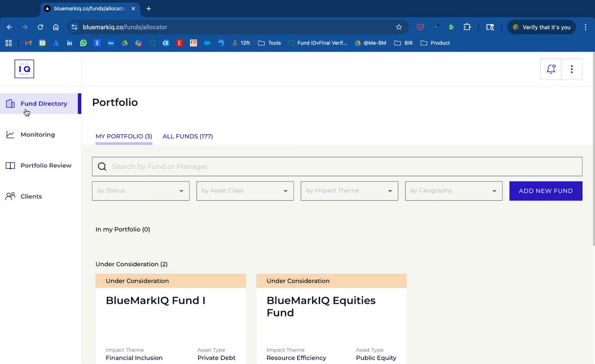595x364 pixels.
Task: Click the BlueMark IQ logo
Action: pos(24,69)
